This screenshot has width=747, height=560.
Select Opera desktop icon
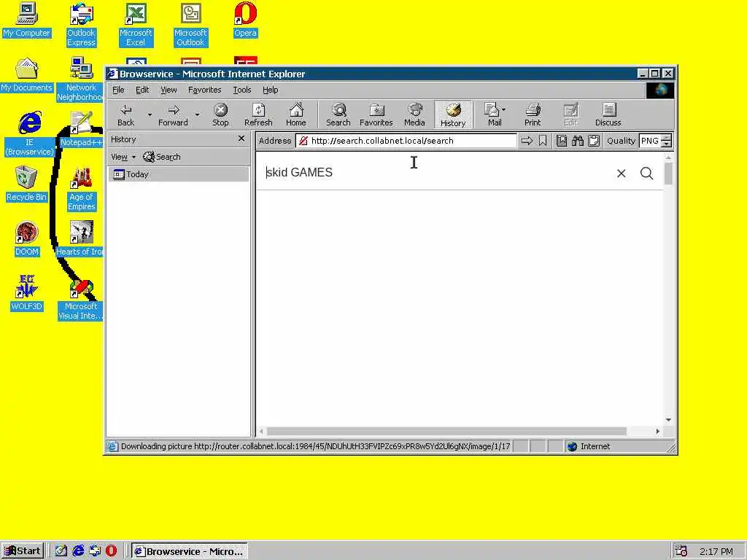pos(245,20)
